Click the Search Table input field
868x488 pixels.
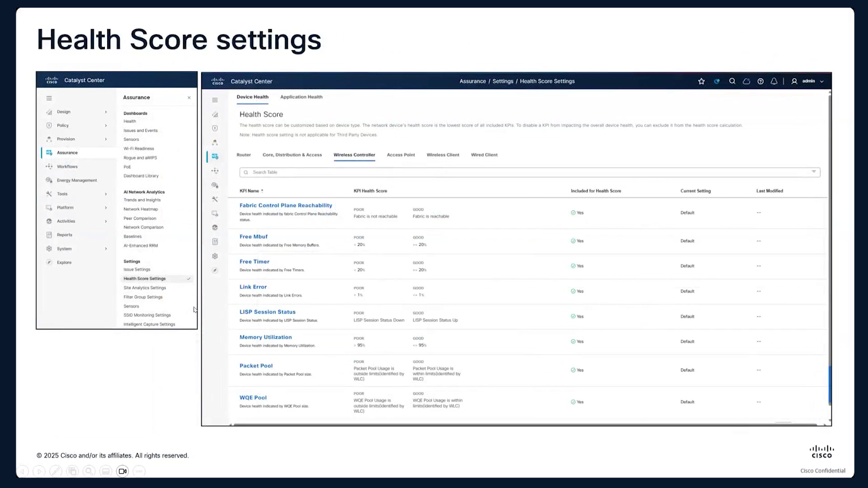pos(530,172)
